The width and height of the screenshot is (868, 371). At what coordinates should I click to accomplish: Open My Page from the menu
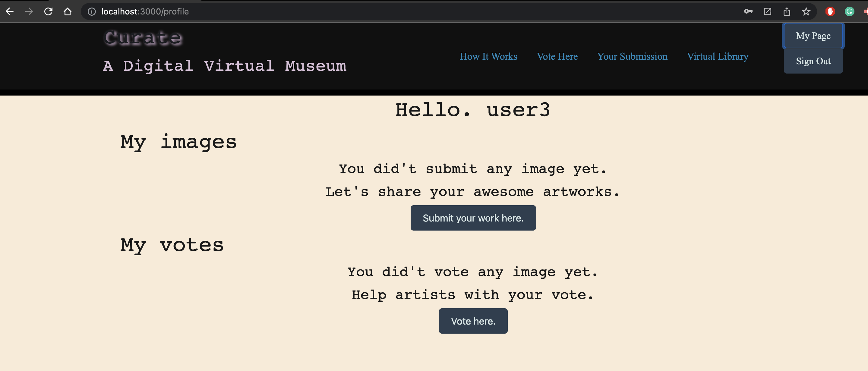coord(813,35)
